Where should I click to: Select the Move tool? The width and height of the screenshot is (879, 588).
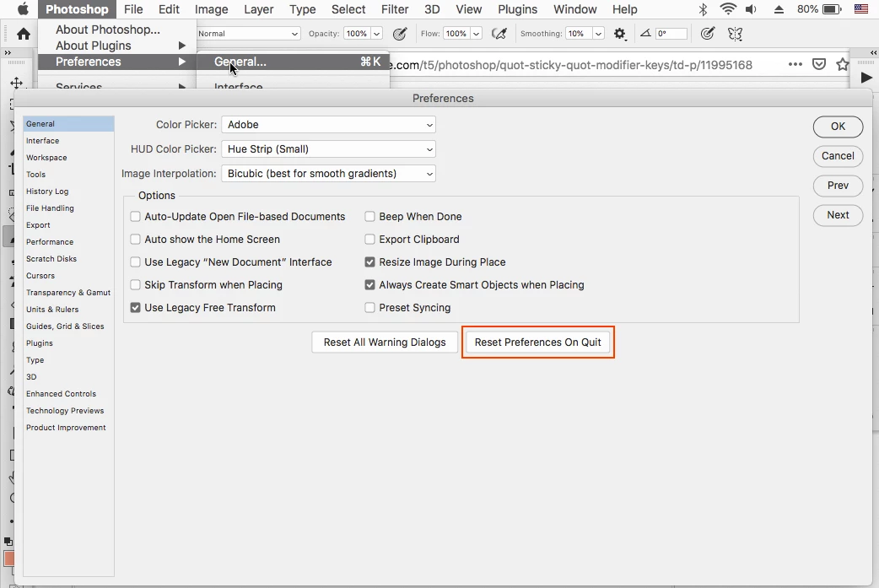click(16, 83)
